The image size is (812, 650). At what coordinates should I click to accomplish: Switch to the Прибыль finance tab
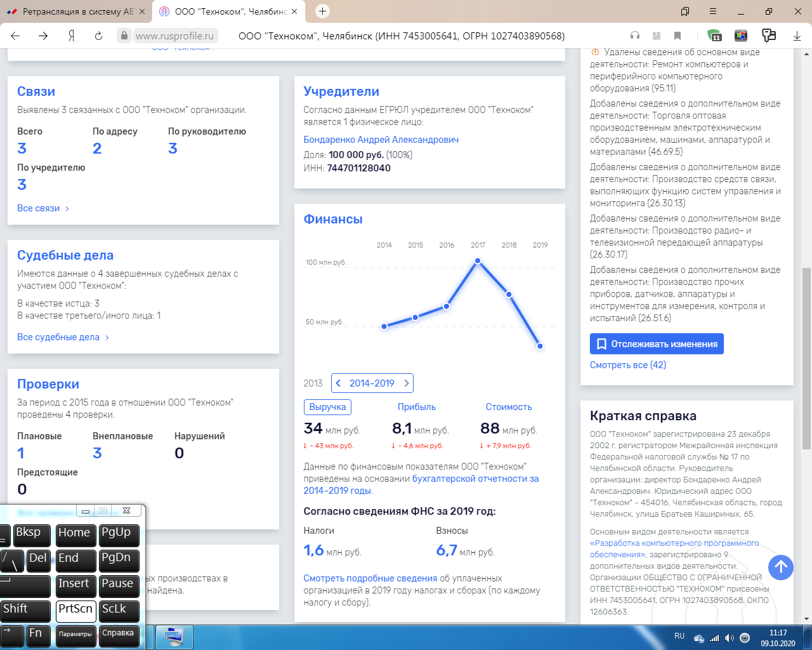click(416, 407)
